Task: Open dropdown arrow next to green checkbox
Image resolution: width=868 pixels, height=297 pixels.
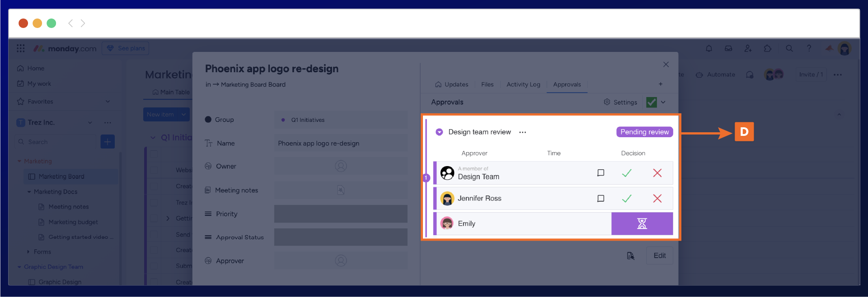Action: click(663, 102)
